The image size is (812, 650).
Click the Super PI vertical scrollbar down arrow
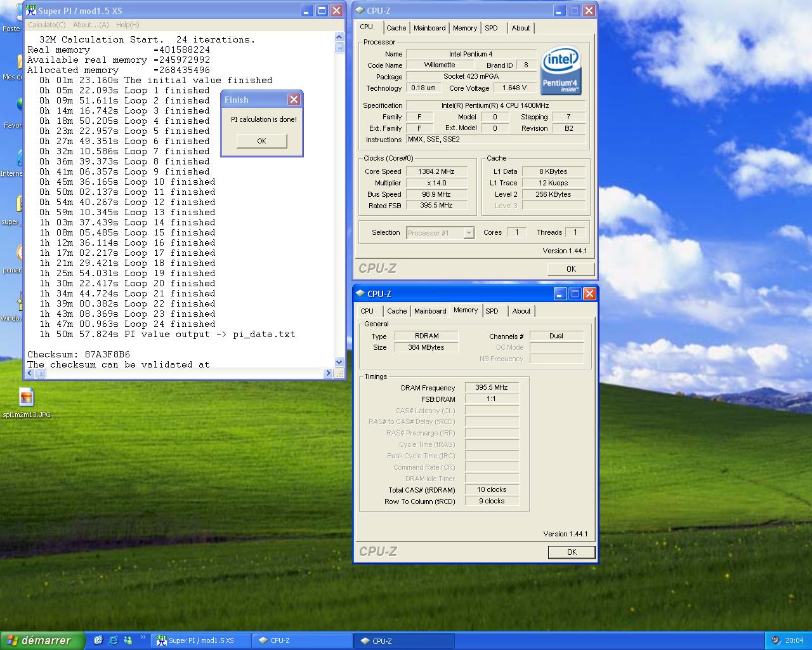pos(339,362)
